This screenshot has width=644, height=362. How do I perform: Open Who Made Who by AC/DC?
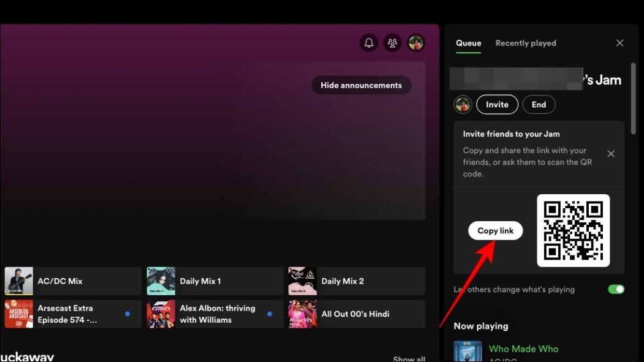tap(523, 349)
